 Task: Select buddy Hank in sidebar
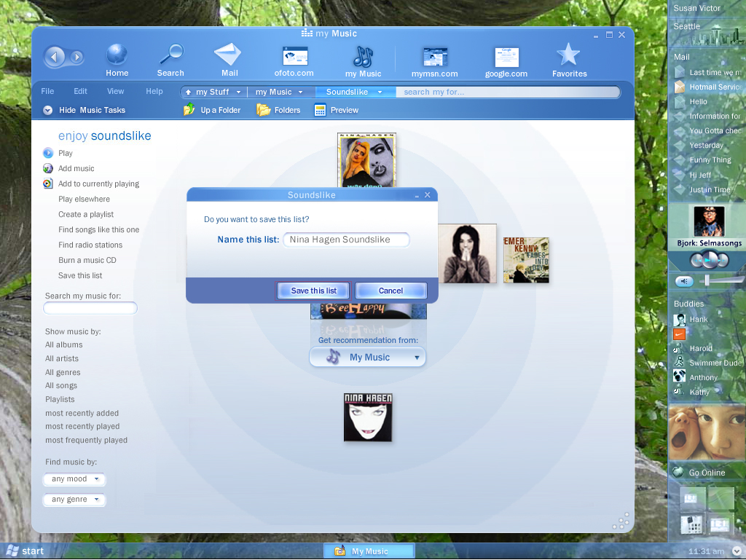pos(699,320)
